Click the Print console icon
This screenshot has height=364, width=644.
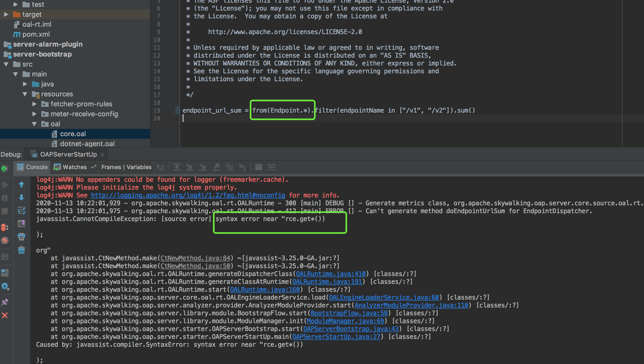[x=21, y=237]
